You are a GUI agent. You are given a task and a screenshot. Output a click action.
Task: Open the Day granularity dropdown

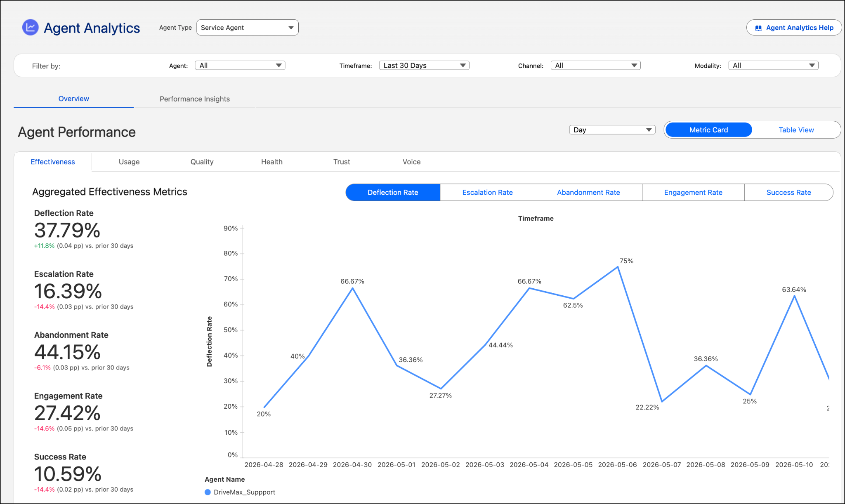(x=612, y=130)
